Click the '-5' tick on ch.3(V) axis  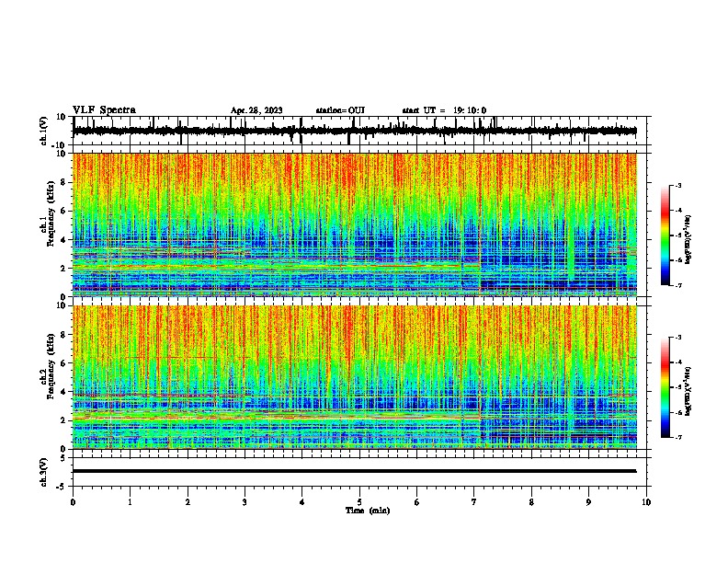[x=63, y=487]
